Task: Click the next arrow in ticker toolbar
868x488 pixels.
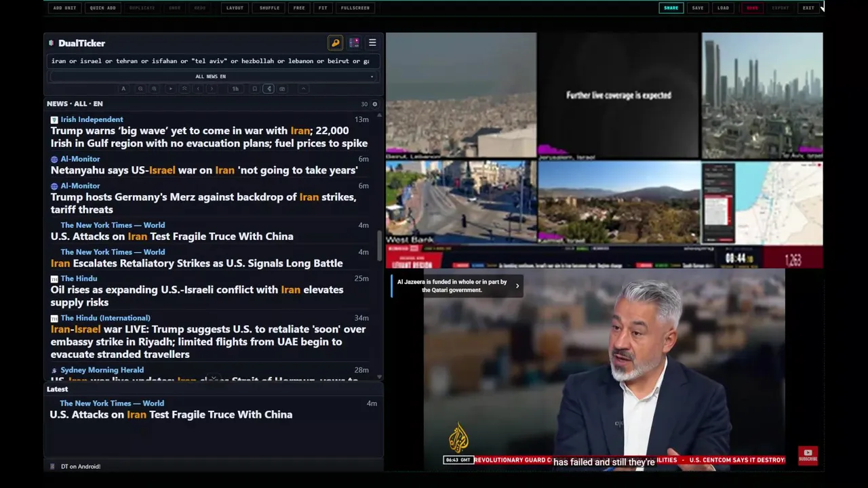Action: (x=212, y=89)
